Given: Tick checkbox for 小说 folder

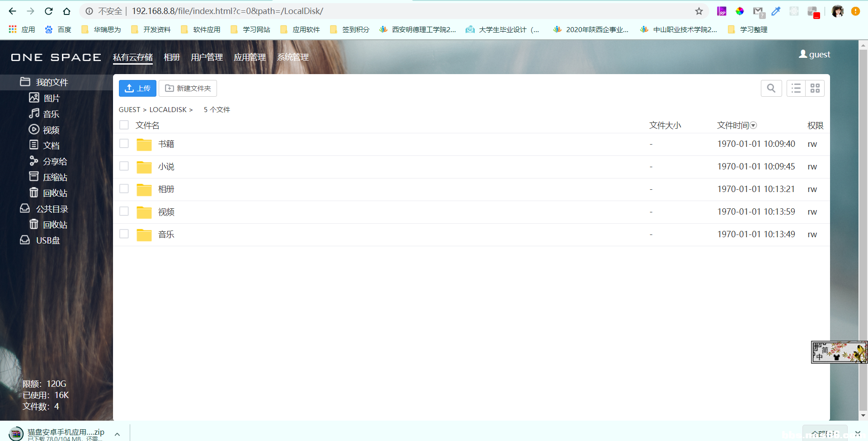Looking at the screenshot, I should pyautogui.click(x=124, y=166).
